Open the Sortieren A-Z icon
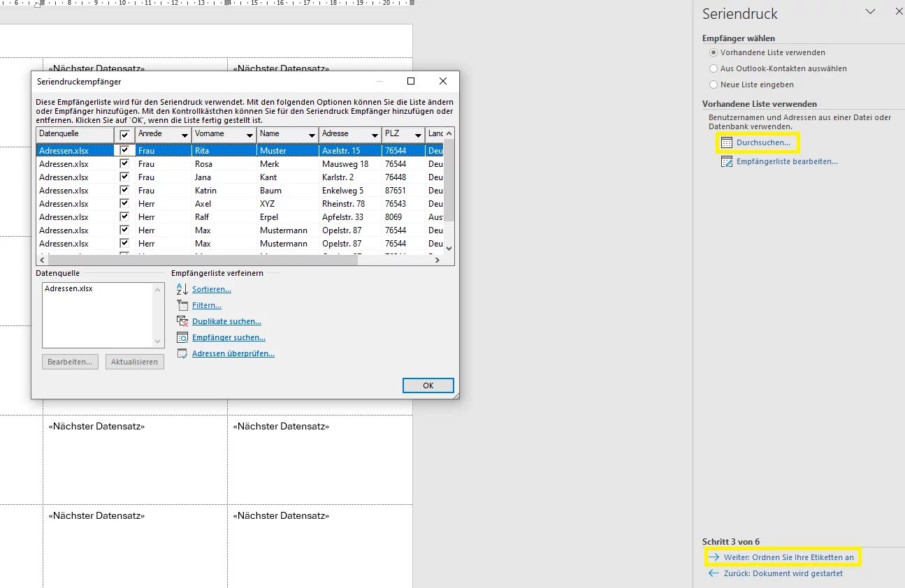The height and width of the screenshot is (588, 905). click(183, 289)
